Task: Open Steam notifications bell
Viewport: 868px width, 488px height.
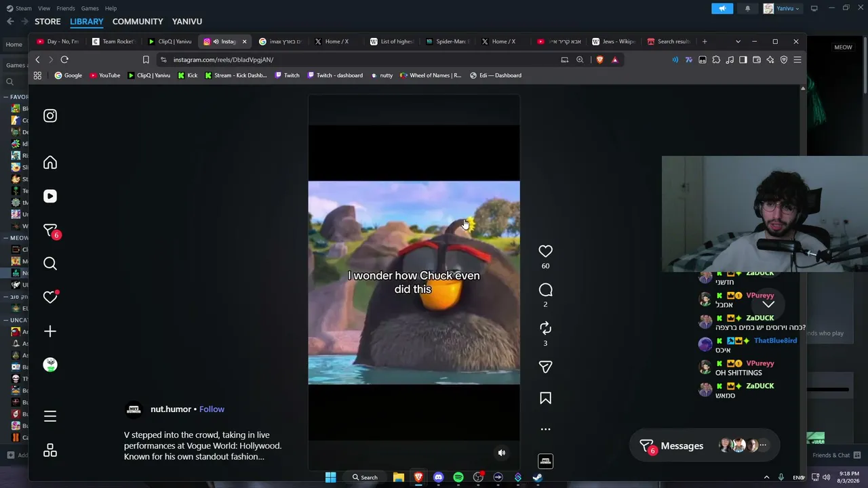Action: pos(747,8)
